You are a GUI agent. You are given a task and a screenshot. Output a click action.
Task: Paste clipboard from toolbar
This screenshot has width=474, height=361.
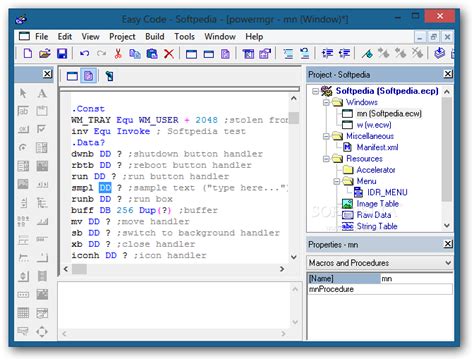[x=152, y=53]
